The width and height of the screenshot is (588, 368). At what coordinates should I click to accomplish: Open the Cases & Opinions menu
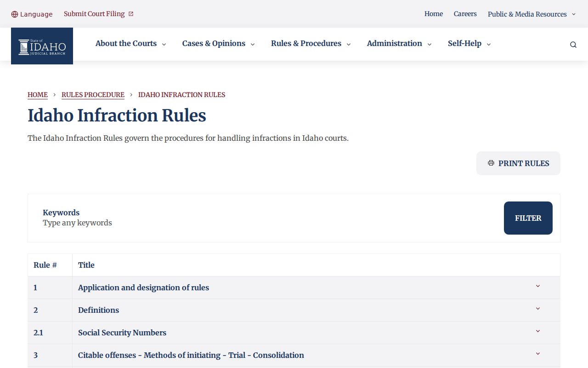[219, 43]
